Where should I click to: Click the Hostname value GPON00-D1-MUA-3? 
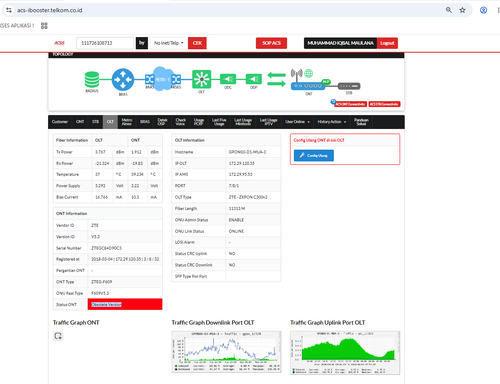click(x=247, y=152)
